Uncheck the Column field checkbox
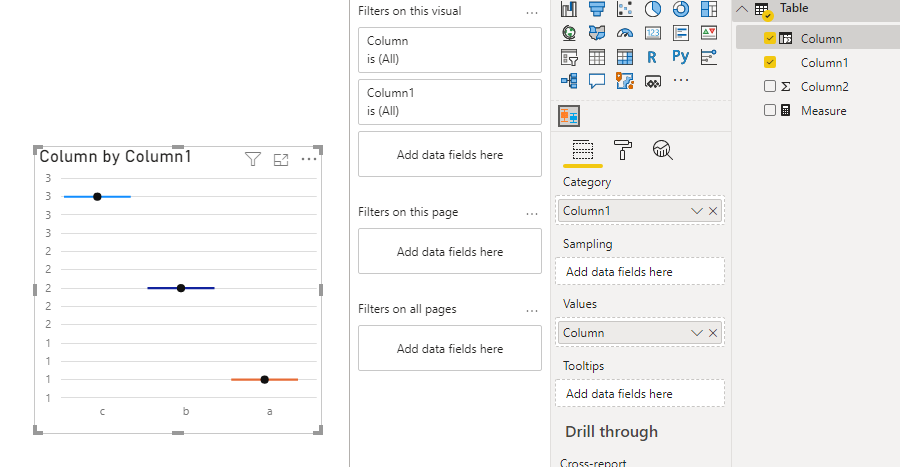This screenshot has height=467, width=900. 770,38
